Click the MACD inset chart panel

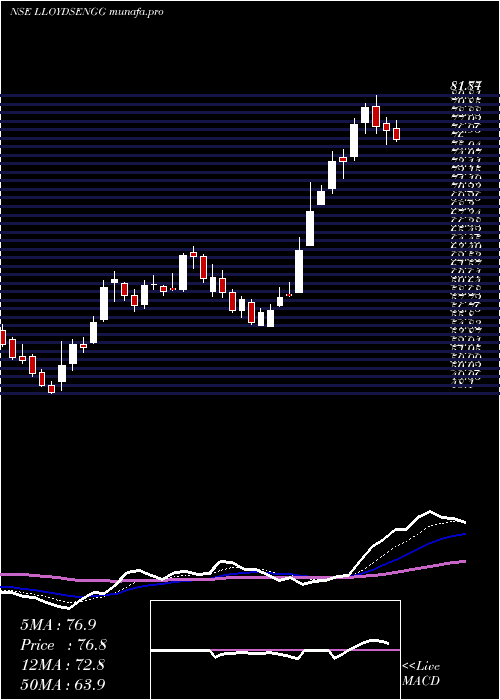275,650
